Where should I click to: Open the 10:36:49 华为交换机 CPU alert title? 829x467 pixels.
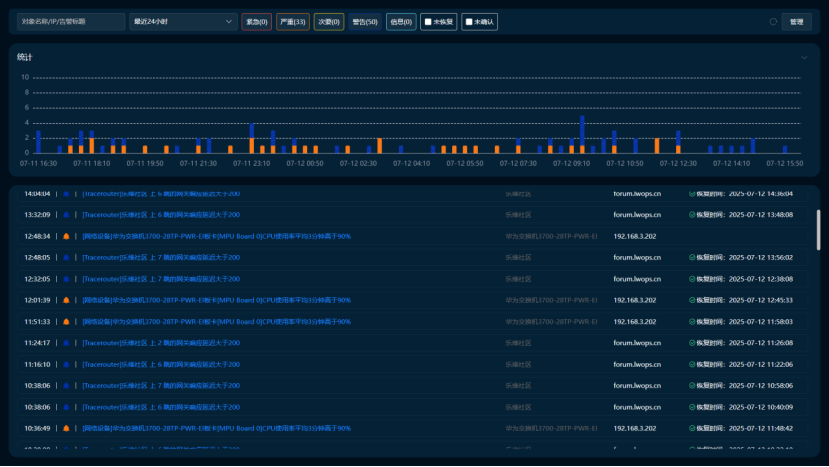pyautogui.click(x=216, y=428)
